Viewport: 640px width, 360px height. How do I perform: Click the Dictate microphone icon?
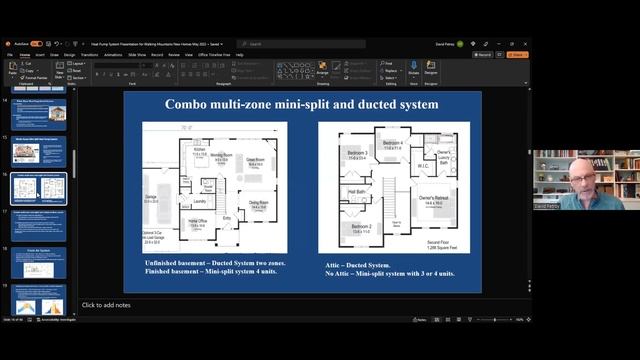413,65
